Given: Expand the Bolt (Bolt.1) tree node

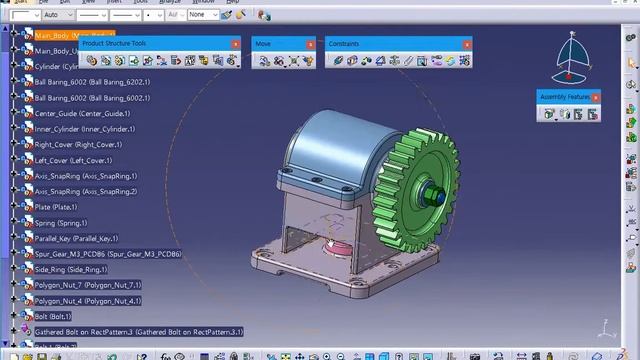Looking at the screenshot, I should pyautogui.click(x=13, y=315).
